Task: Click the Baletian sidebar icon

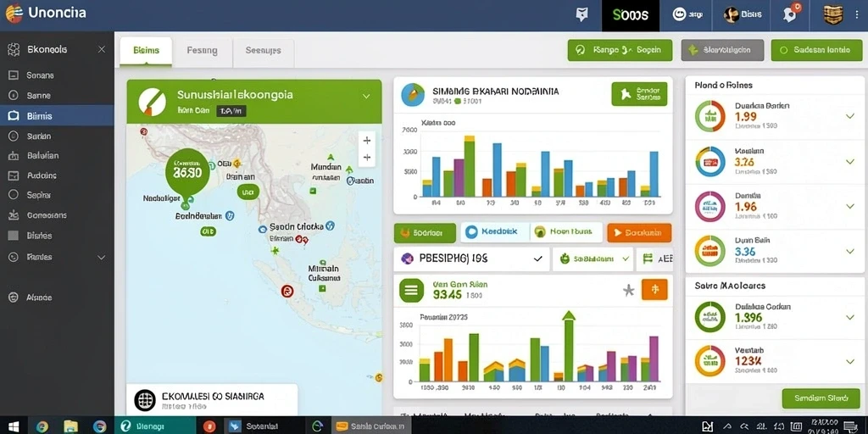Action: [x=14, y=156]
